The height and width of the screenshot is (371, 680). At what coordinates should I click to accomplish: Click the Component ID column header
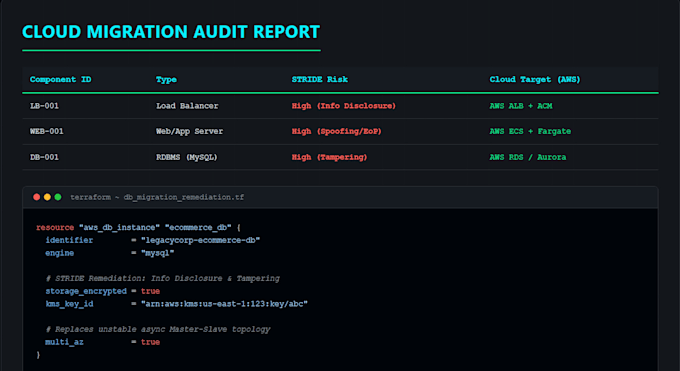point(60,79)
